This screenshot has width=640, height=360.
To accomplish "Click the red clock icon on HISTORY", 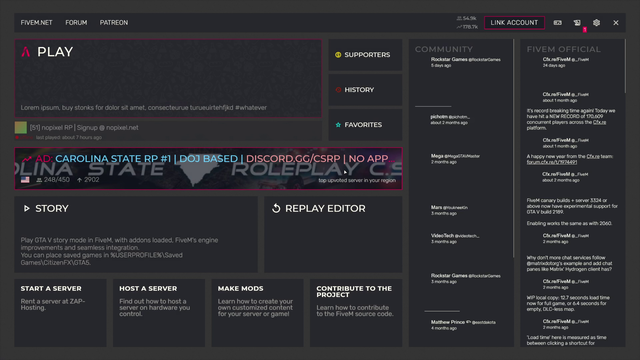I will coord(338,90).
